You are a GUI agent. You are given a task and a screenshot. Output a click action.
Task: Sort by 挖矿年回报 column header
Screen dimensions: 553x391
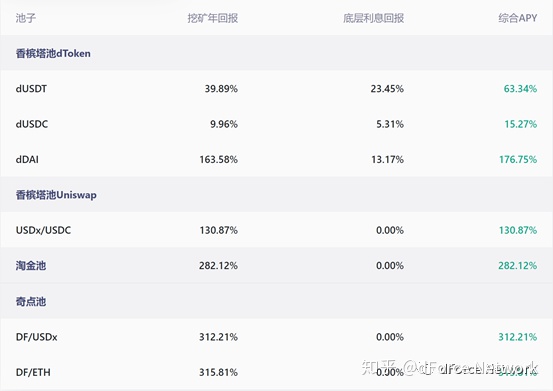pos(213,18)
